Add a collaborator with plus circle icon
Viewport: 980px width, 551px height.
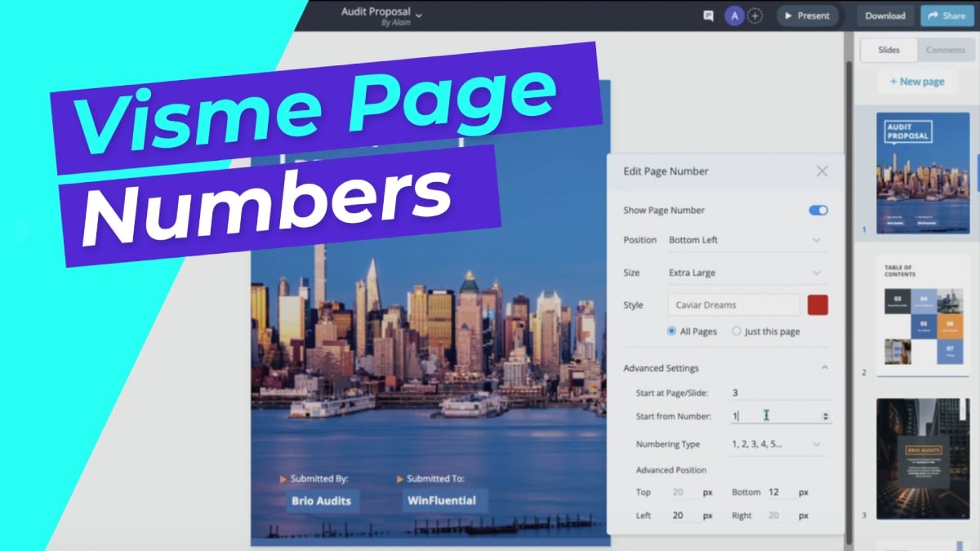[x=755, y=16]
